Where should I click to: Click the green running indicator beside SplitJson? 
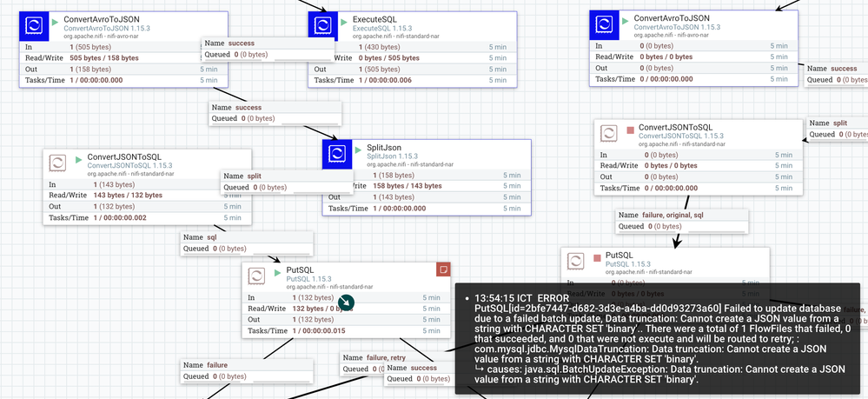[358, 150]
